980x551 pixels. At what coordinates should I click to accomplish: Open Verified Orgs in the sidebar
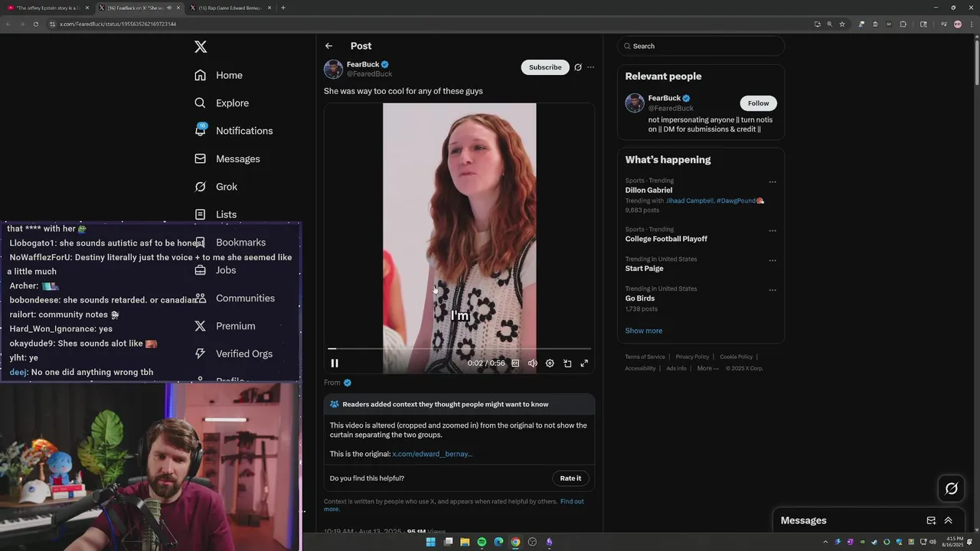click(x=234, y=354)
